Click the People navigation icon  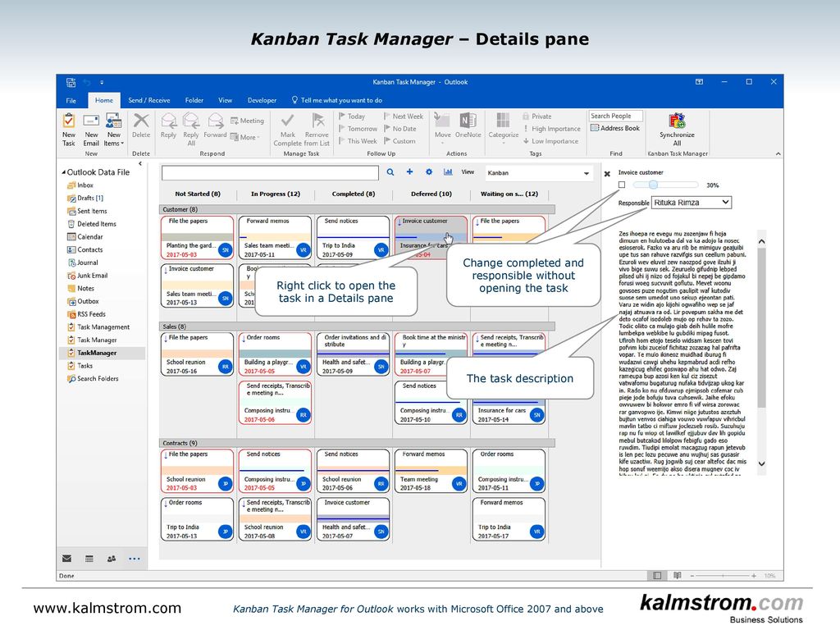[112, 559]
